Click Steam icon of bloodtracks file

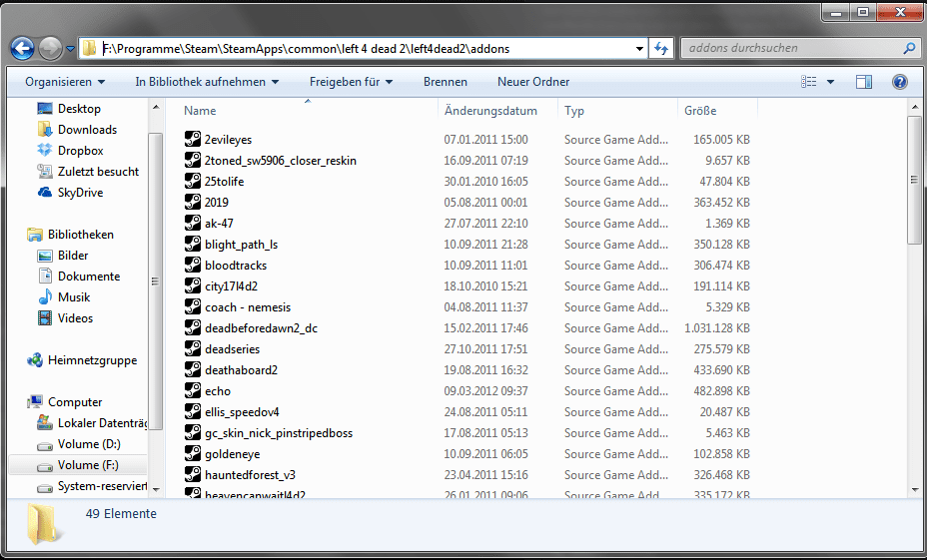tap(193, 266)
